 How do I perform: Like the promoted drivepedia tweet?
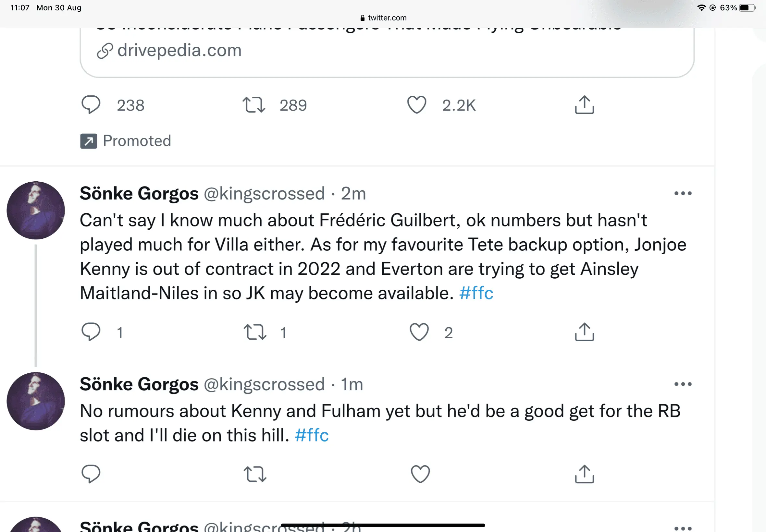416,105
